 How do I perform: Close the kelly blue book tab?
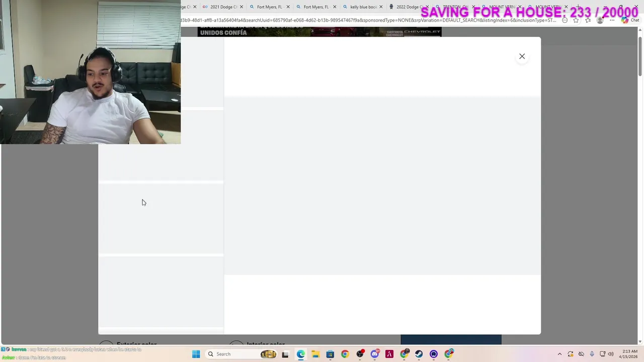[x=381, y=7]
